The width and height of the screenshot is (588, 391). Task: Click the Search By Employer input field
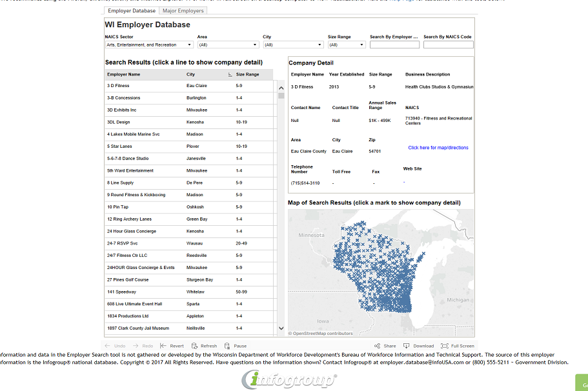coord(394,45)
